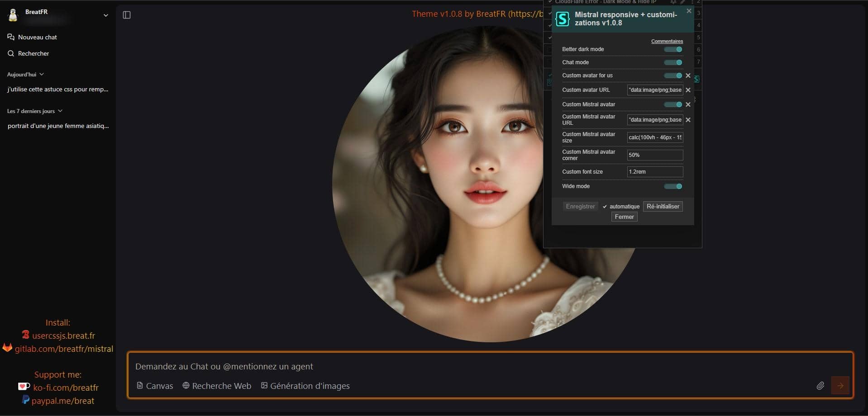Click the Canvas document icon

(140, 386)
